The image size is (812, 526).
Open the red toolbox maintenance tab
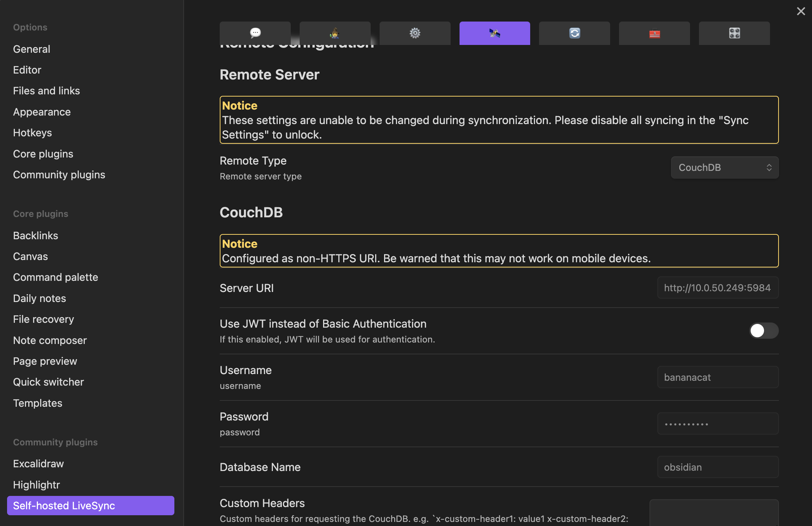tap(654, 33)
